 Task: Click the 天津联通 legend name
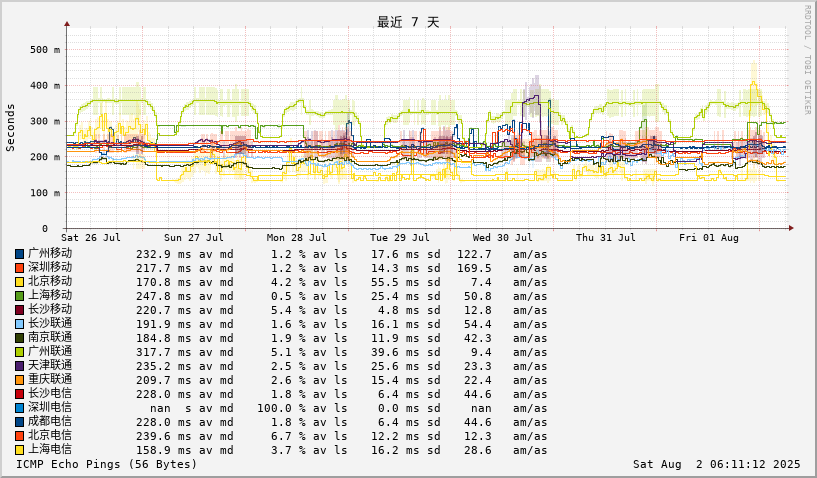50,366
